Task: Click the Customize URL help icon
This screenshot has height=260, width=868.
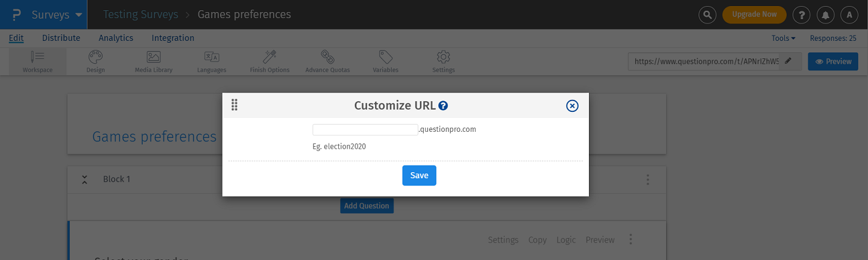Action: tap(443, 106)
